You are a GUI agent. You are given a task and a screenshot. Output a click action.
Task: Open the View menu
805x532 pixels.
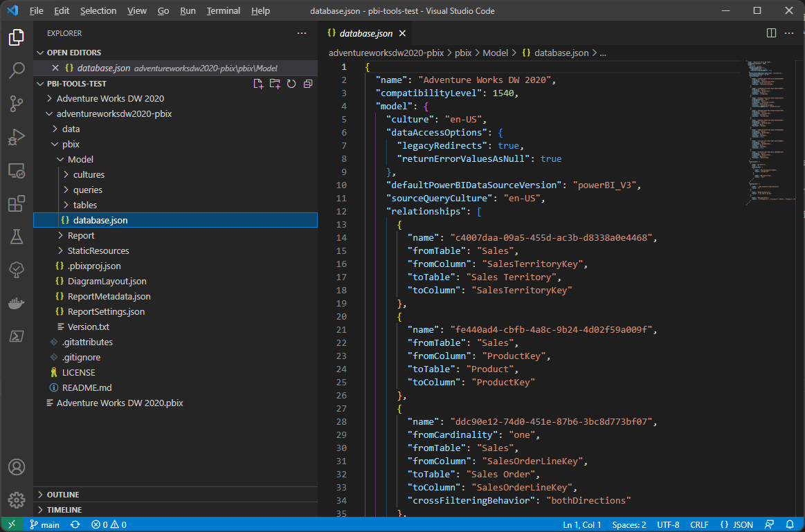point(137,11)
